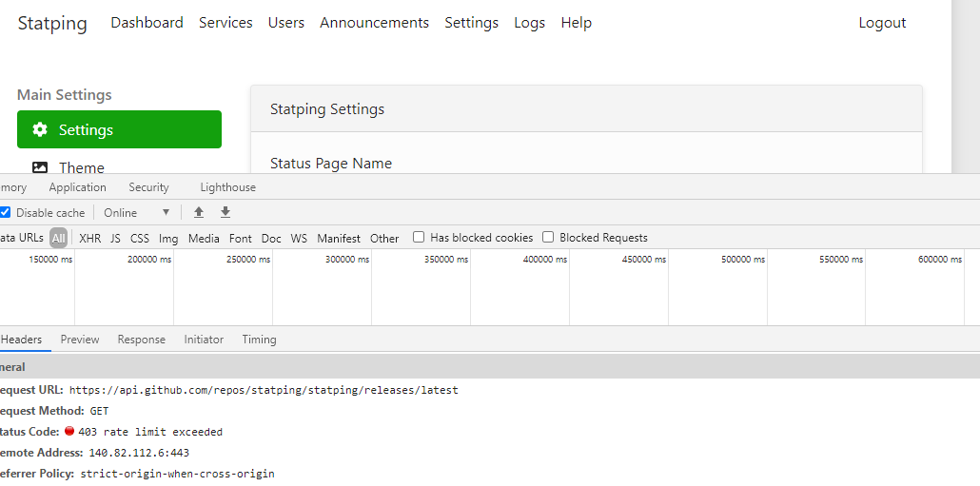Filter requests by WS type
Image resolution: width=980 pixels, height=486 pixels.
tap(299, 238)
